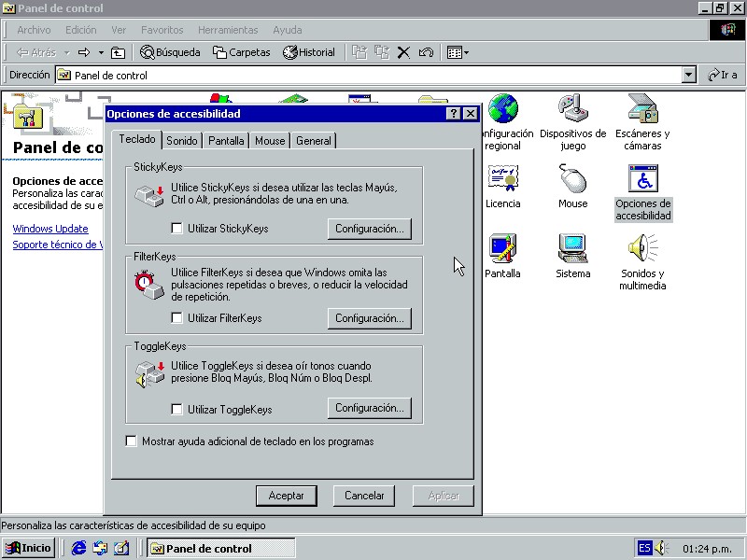Open the Archivo menu
Image resolution: width=747 pixels, height=560 pixels.
(x=34, y=30)
